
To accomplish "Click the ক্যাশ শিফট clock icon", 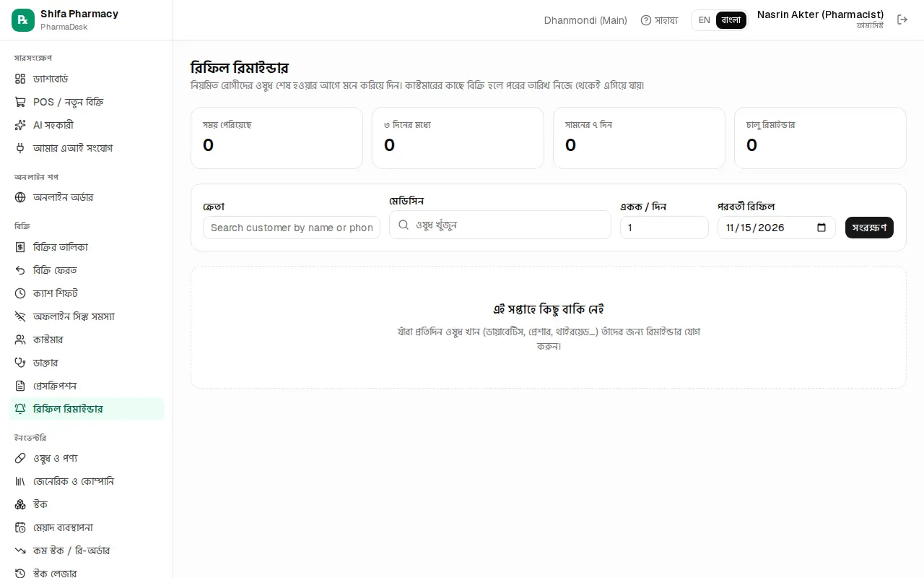I will (20, 293).
